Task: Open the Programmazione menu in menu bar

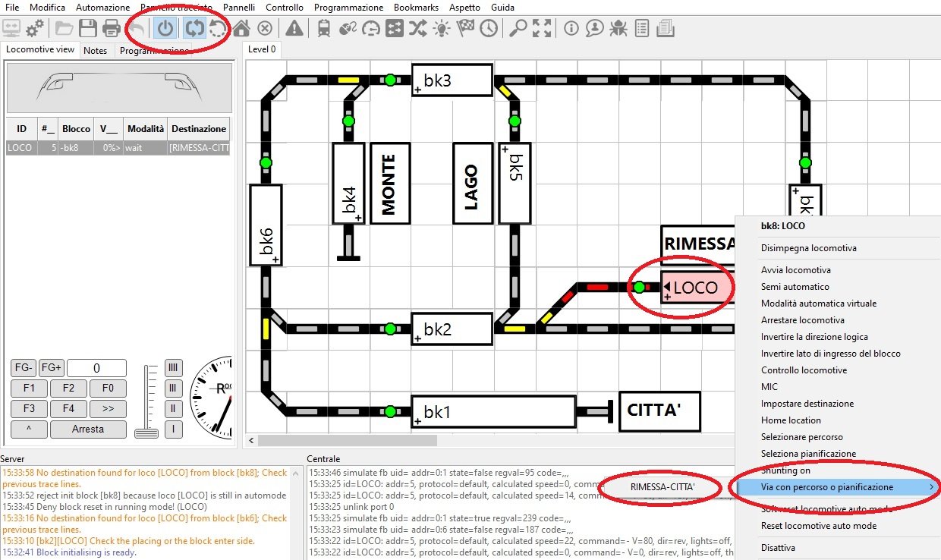Action: tap(348, 8)
